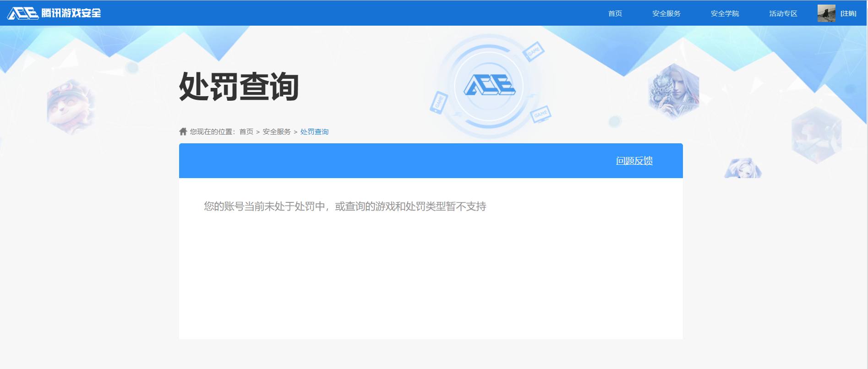868x369 pixels.
Task: Click the 处罚查询 page heading
Action: (239, 86)
